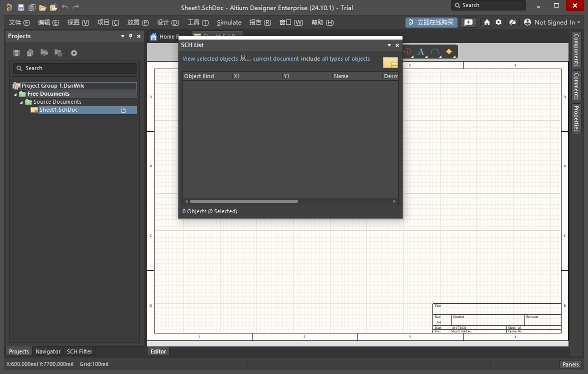
Task: Click the 立即在线购买 buy online button
Action: 431,22
